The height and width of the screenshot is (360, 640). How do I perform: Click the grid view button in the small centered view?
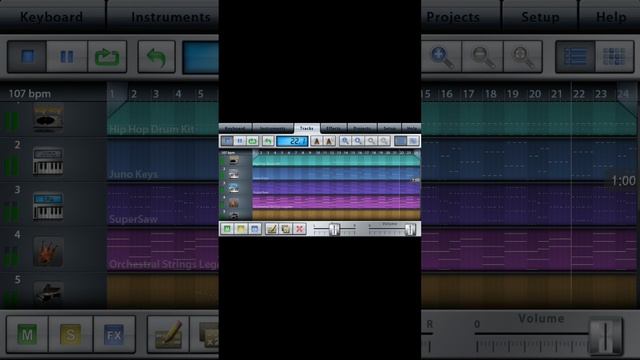(413, 141)
